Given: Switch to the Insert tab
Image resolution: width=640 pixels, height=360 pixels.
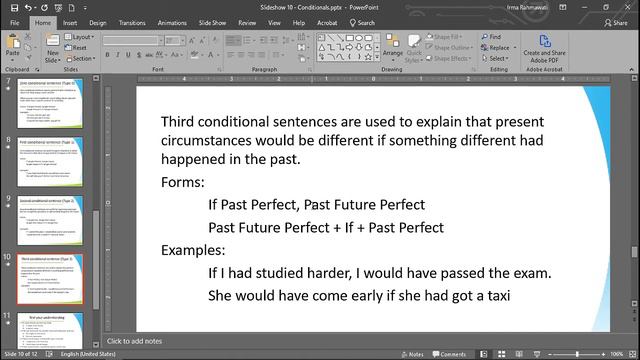Looking at the screenshot, I should pos(70,23).
